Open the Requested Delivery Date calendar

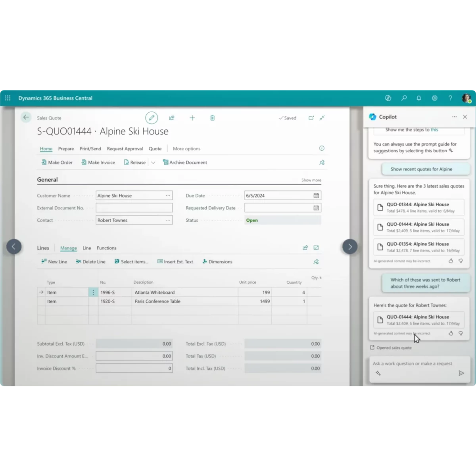[316, 208]
